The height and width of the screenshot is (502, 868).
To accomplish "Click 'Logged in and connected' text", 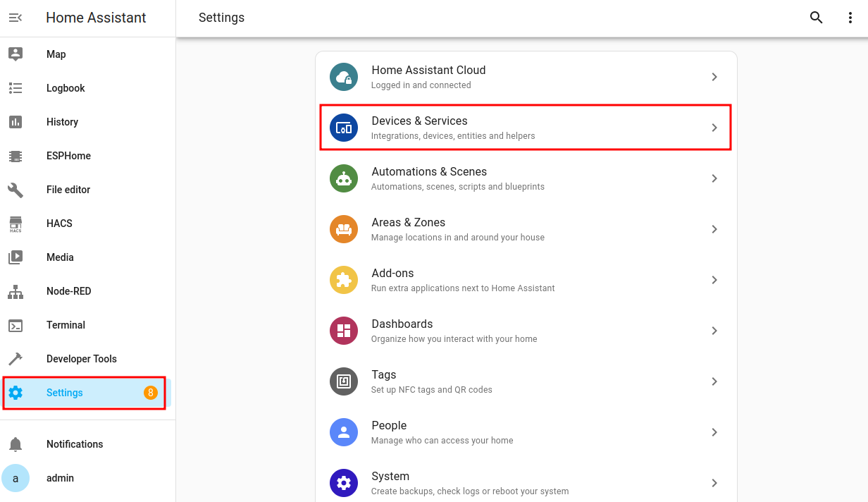I will click(x=421, y=85).
